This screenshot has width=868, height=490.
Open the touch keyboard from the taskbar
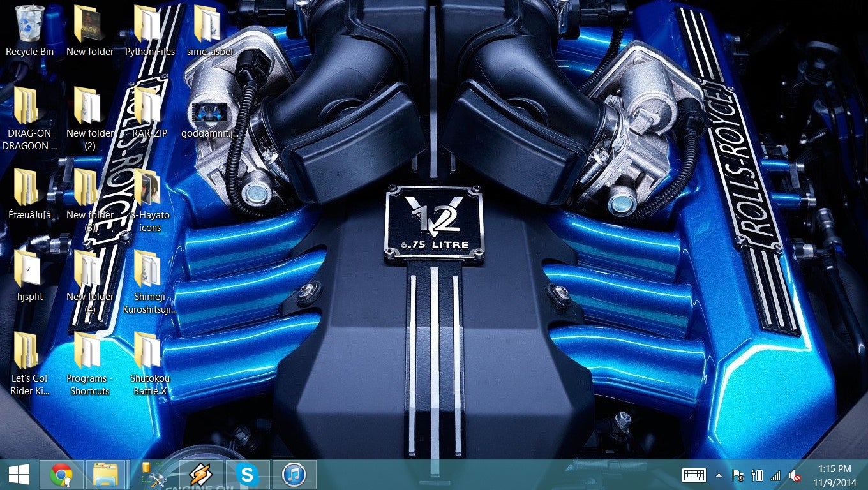pos(694,475)
